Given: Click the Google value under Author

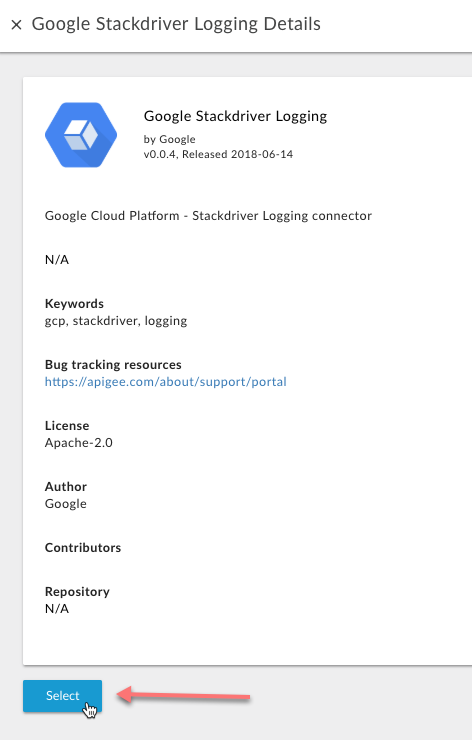Looking at the screenshot, I should click(66, 504).
